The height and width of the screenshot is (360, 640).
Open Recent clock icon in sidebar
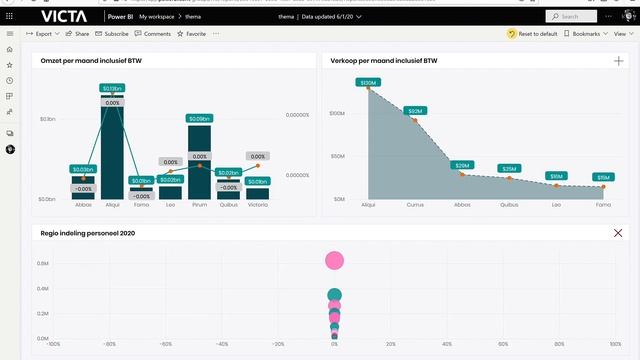10,80
